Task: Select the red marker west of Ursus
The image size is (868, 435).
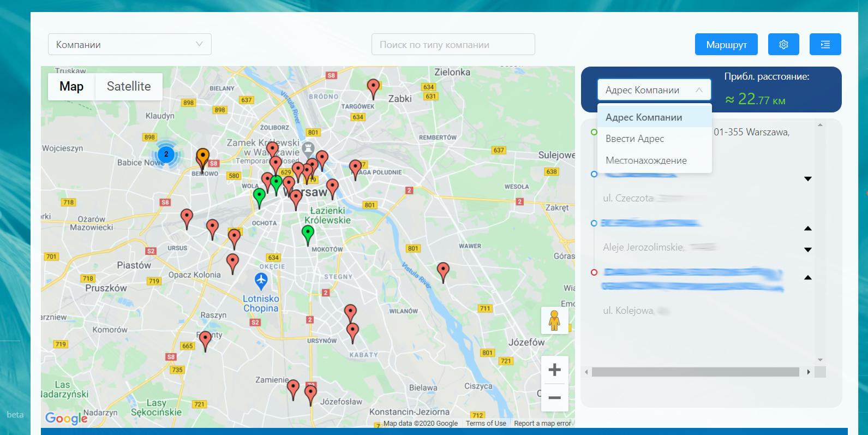Action: [x=187, y=219]
